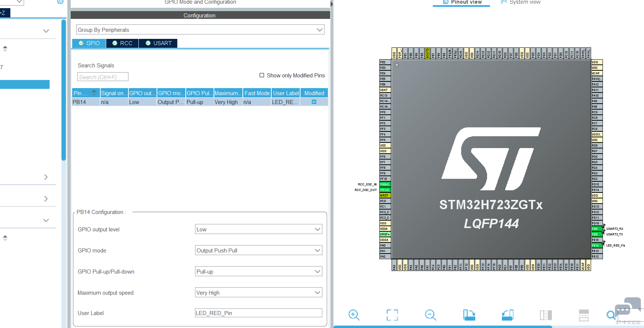Viewport: 644px width, 328px height.
Task: Open the GPIO Pull-up/Pull-down dropdown
Action: click(x=259, y=271)
